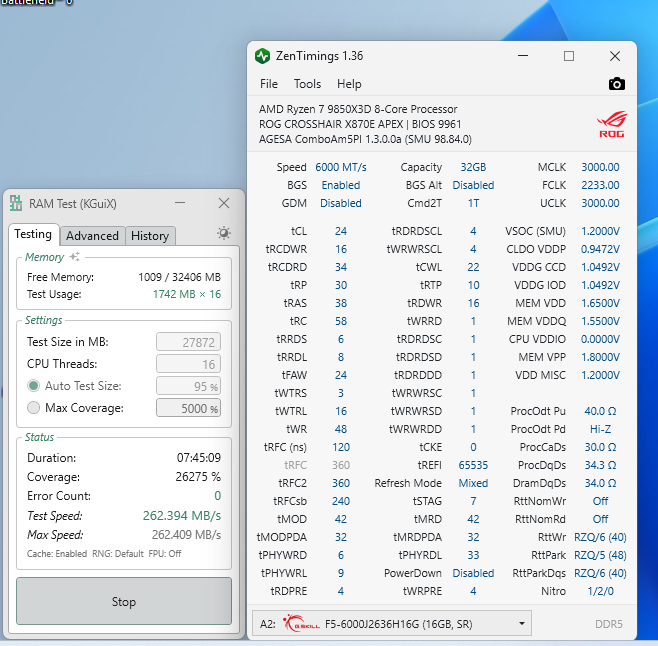Click the Error Count value 0

[x=217, y=496]
